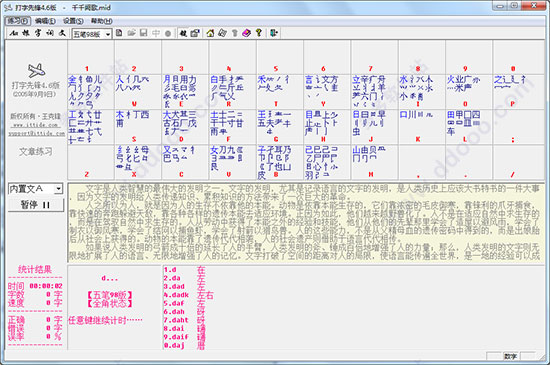Screen dimensions: 550x365
Task: Click the E key radical cell
Action: click(x=185, y=92)
